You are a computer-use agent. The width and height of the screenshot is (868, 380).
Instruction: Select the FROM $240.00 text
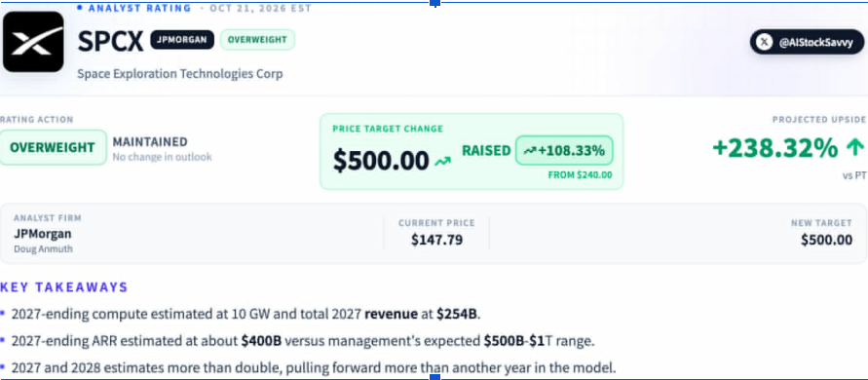[x=581, y=175]
